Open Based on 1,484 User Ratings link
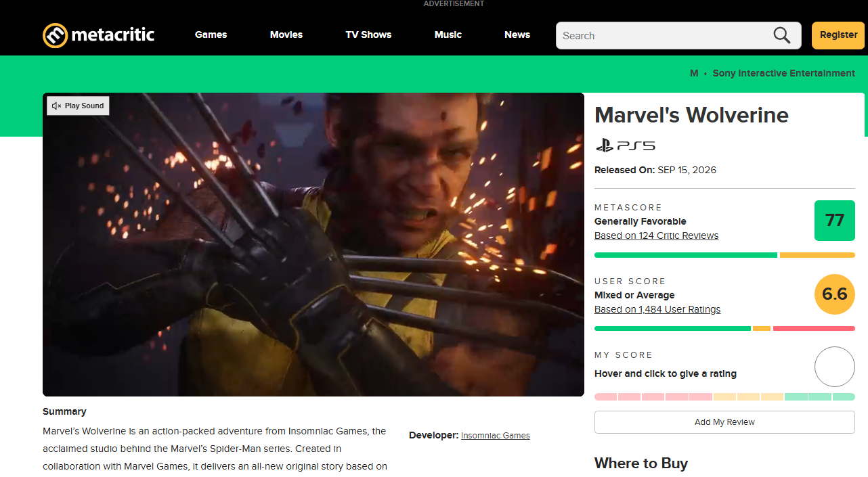The width and height of the screenshot is (868, 477). pos(657,309)
